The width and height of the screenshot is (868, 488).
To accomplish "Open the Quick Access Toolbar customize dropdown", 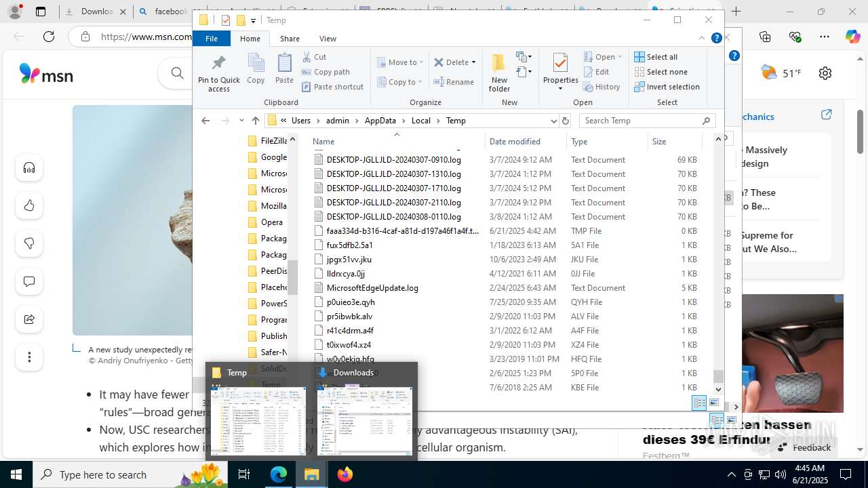I will 253,21.
